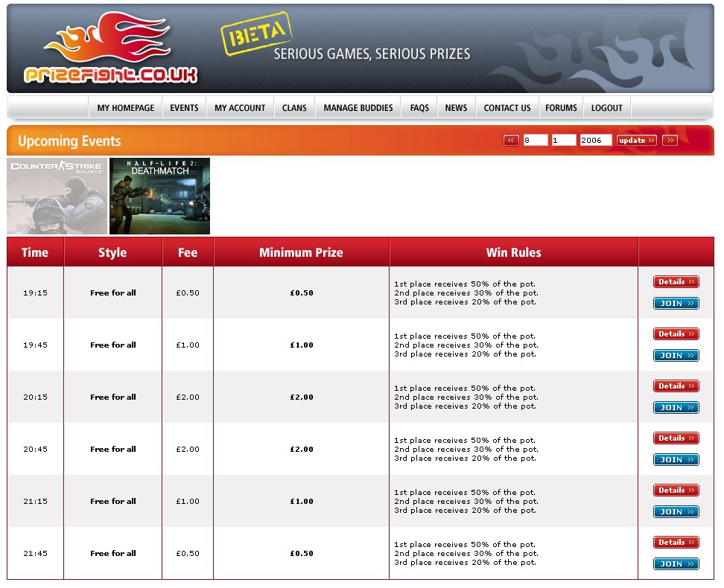Screen dimensions: 724x588
Task: Click the Prizefight.co.uk flame logo
Action: click(110, 48)
